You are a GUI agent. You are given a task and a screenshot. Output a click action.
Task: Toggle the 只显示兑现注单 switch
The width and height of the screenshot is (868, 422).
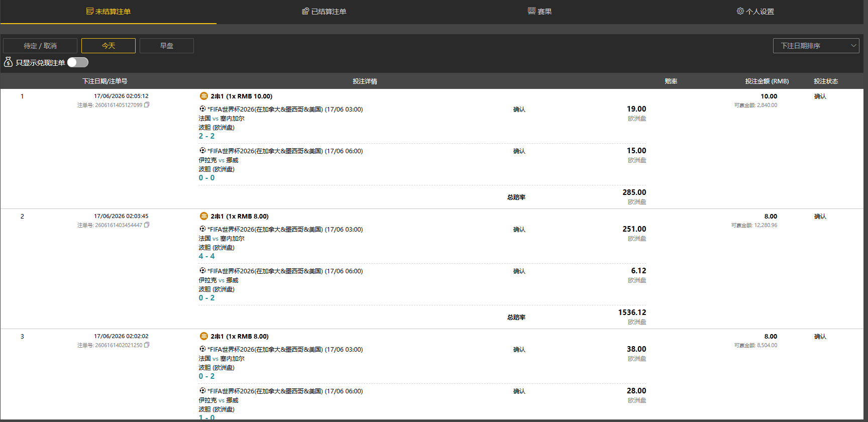pos(78,62)
